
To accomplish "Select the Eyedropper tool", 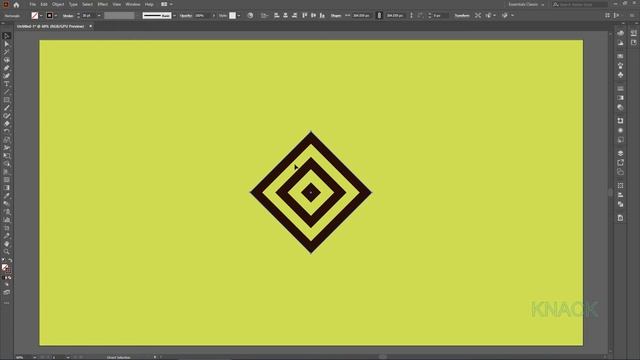I will (x=7, y=196).
